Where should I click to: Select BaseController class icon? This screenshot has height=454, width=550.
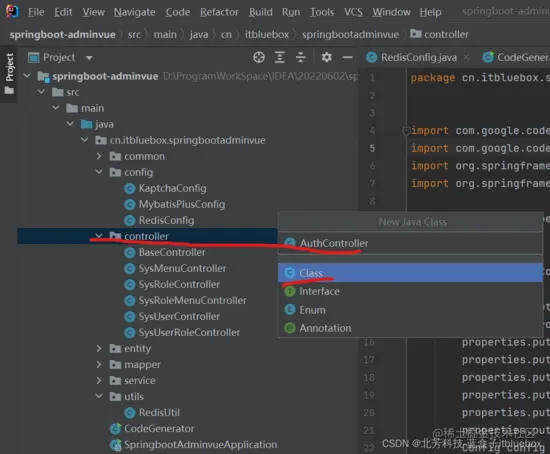pyautogui.click(x=130, y=252)
